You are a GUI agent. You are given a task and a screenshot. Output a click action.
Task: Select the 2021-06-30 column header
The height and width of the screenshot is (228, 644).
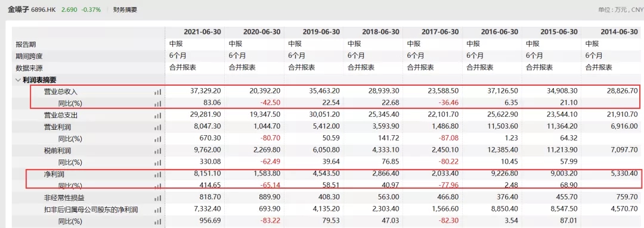(x=202, y=32)
